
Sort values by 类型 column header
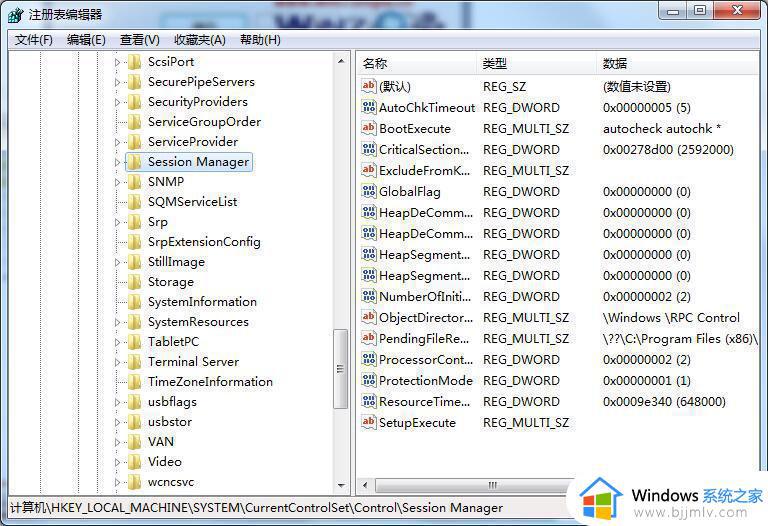[x=537, y=64]
